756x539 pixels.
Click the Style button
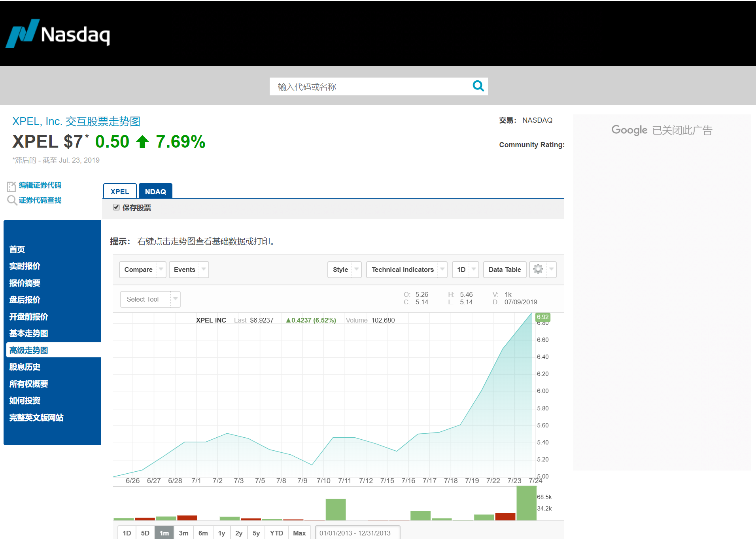(340, 269)
